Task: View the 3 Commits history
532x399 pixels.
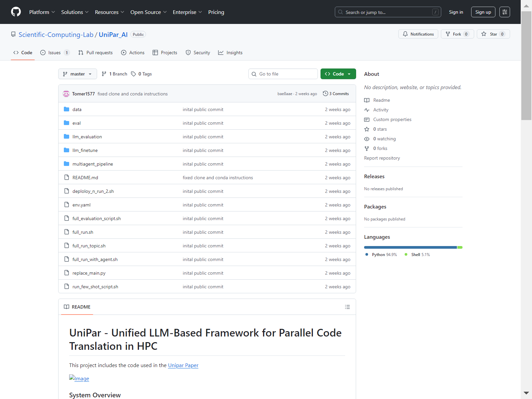Action: coord(336,94)
